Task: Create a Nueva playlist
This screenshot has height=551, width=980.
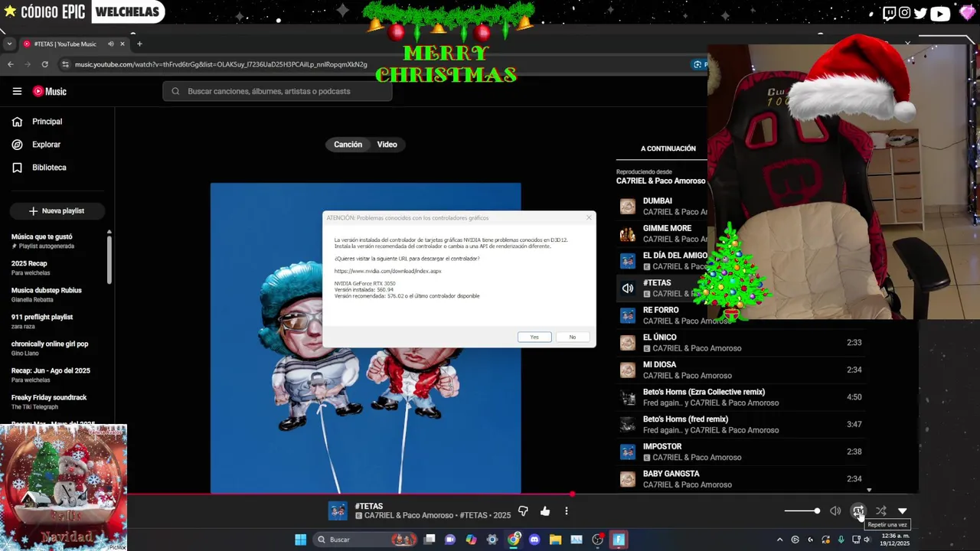Action: [x=57, y=211]
